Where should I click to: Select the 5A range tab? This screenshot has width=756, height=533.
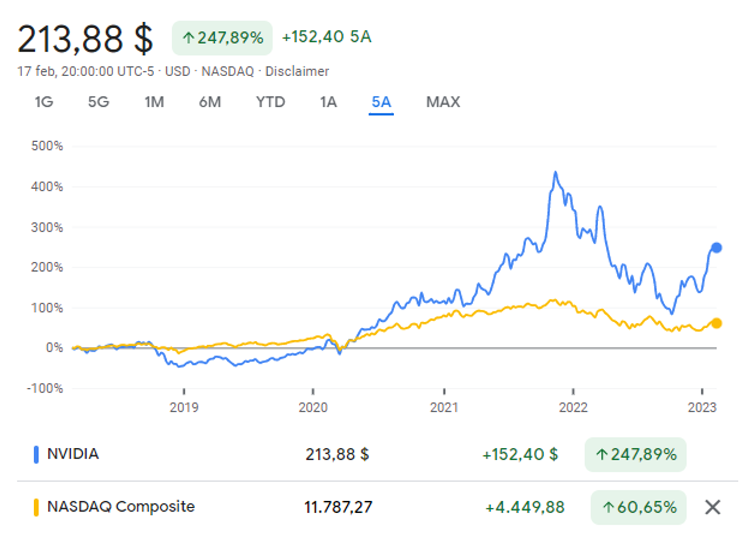[381, 102]
